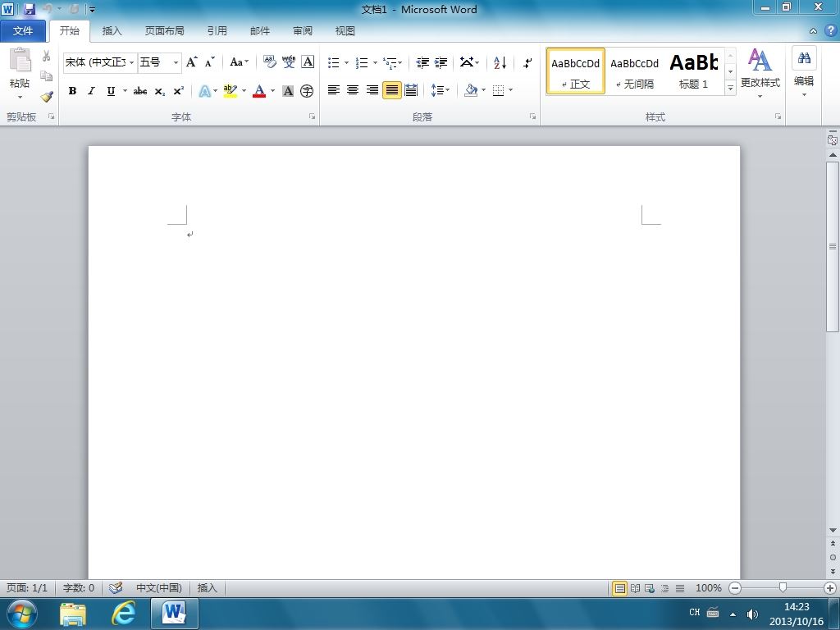Click the 更改样式 Change Styles button

pyautogui.click(x=760, y=72)
